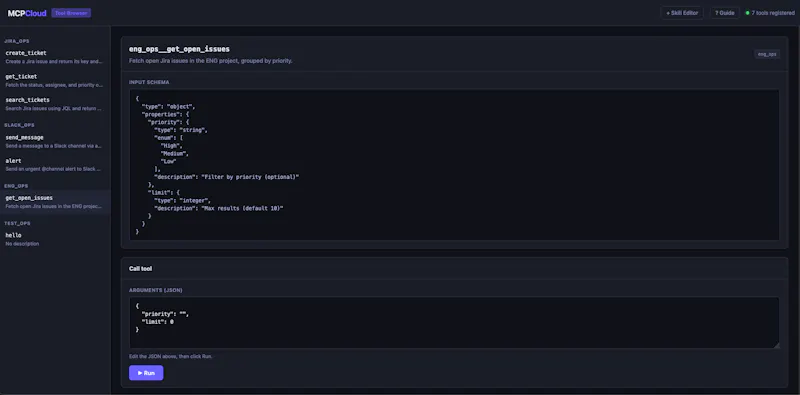Select the hello tool

pos(55,239)
